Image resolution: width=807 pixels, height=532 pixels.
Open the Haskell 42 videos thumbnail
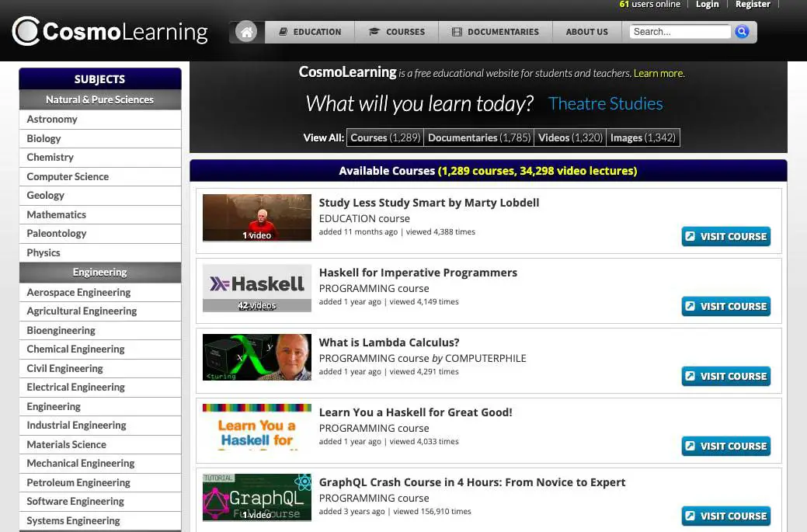[257, 287]
